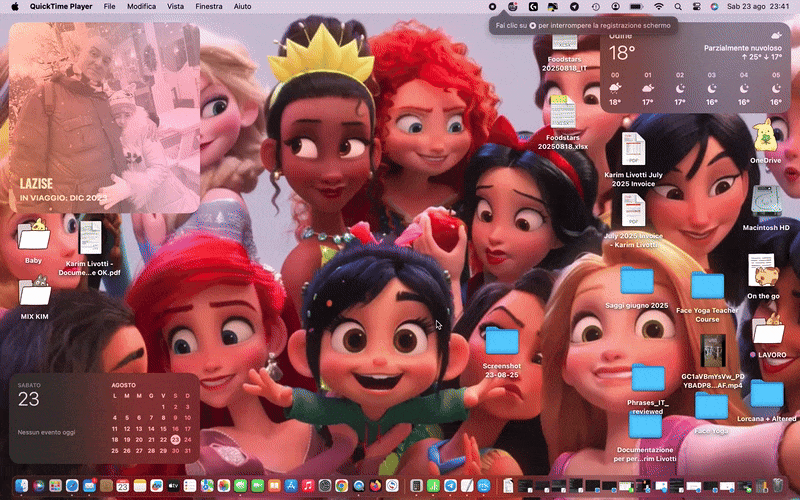
Task: Open the QuickTime Player menu
Action: [x=61, y=7]
